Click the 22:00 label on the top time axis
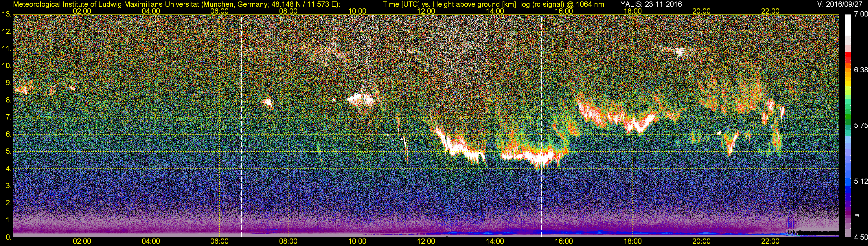The image size is (868, 246). coord(770,11)
